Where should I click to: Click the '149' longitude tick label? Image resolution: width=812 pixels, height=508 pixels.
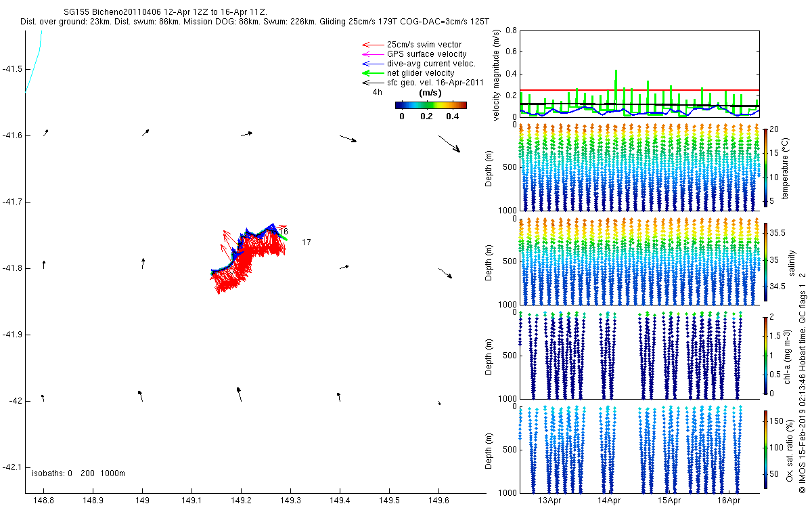[x=142, y=500]
